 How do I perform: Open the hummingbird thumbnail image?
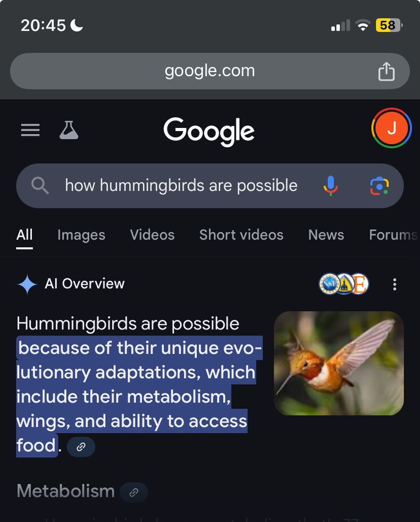(x=339, y=363)
